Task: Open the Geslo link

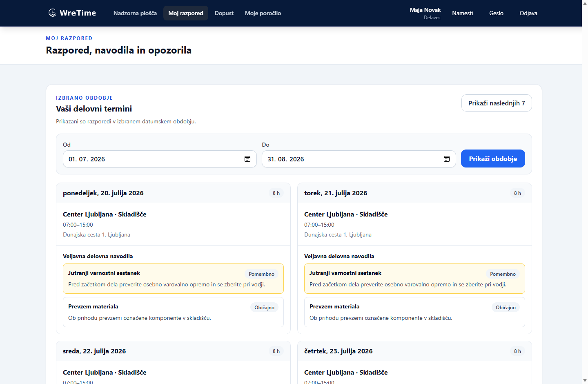Action: coord(496,13)
